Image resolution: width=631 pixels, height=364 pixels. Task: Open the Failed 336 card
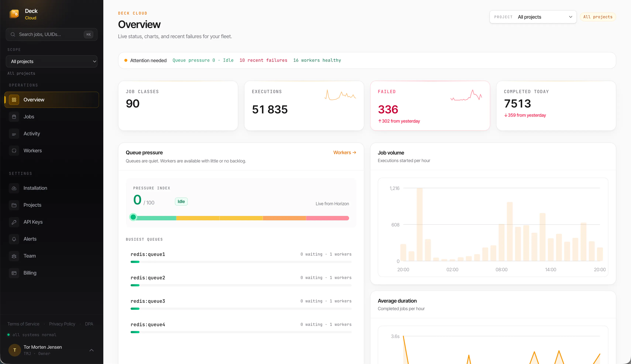coord(430,105)
